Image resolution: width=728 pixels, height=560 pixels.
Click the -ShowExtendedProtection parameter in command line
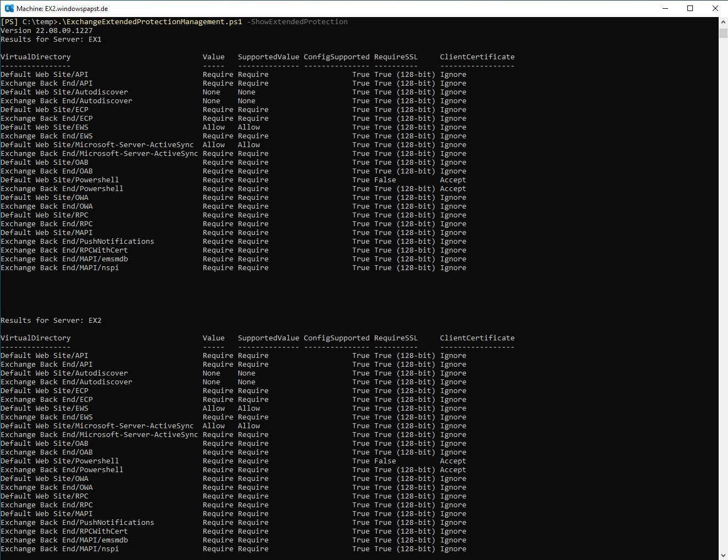tap(297, 22)
